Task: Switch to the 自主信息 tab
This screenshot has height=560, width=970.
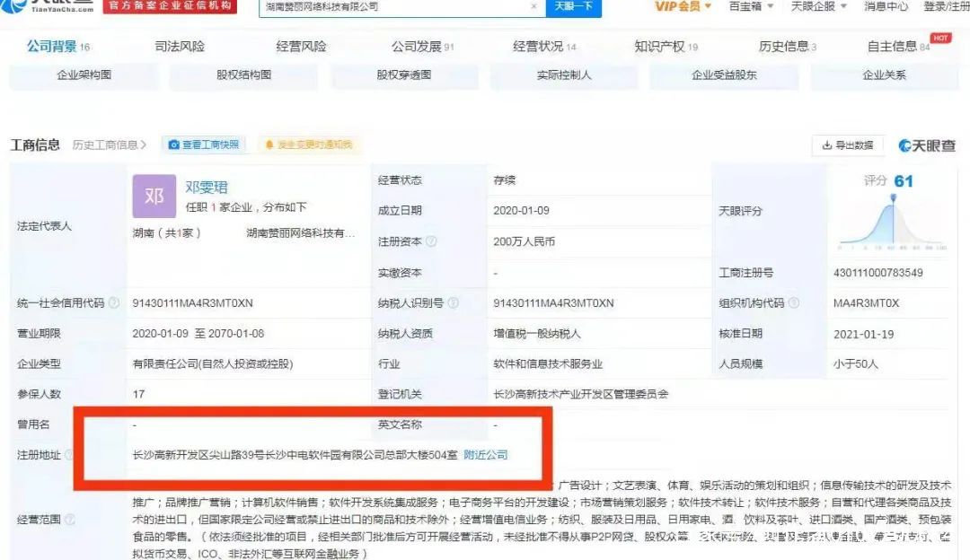Action: pos(898,47)
